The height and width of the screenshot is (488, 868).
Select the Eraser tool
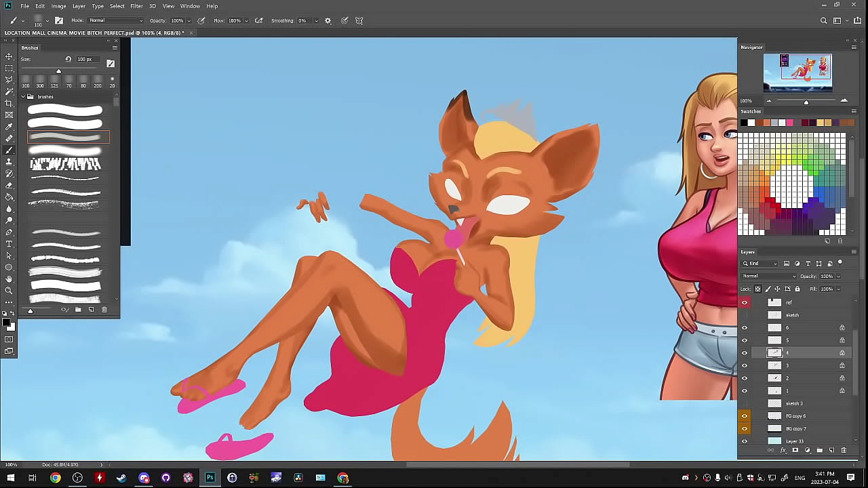tap(9, 185)
